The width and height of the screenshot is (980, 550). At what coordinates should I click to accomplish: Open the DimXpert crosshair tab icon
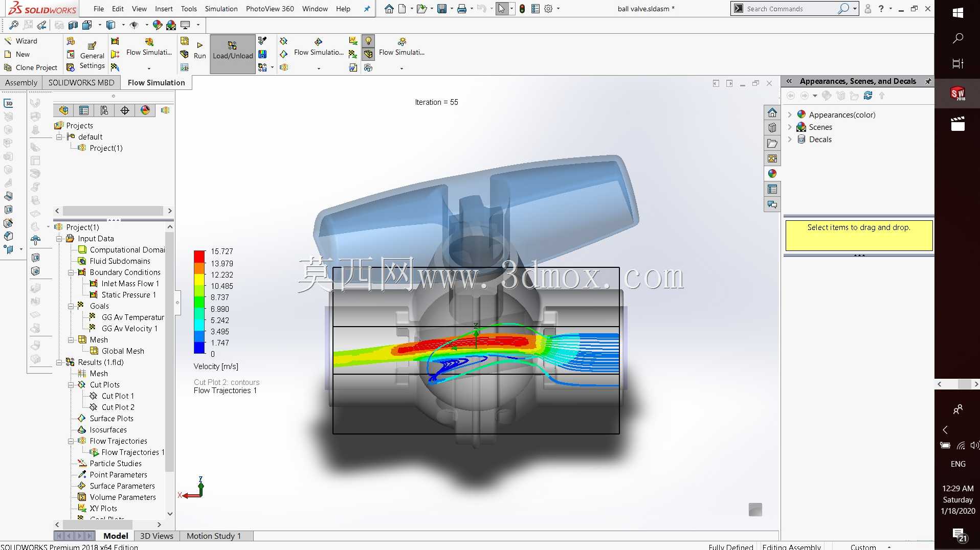(x=125, y=110)
